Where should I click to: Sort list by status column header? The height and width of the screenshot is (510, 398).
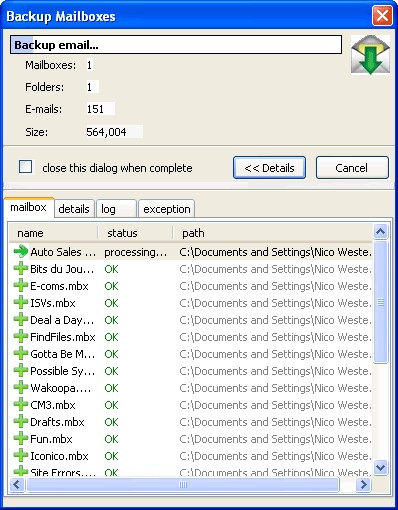coord(135,233)
